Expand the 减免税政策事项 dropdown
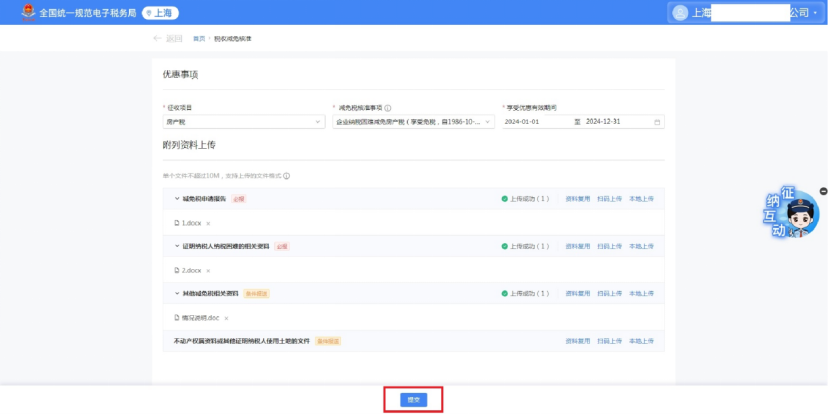The image size is (829, 414). point(412,122)
